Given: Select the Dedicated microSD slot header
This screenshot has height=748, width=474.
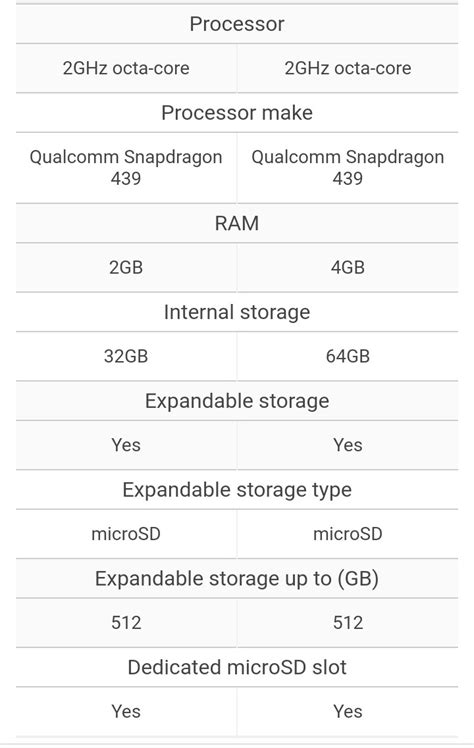Looking at the screenshot, I should coord(237,667).
